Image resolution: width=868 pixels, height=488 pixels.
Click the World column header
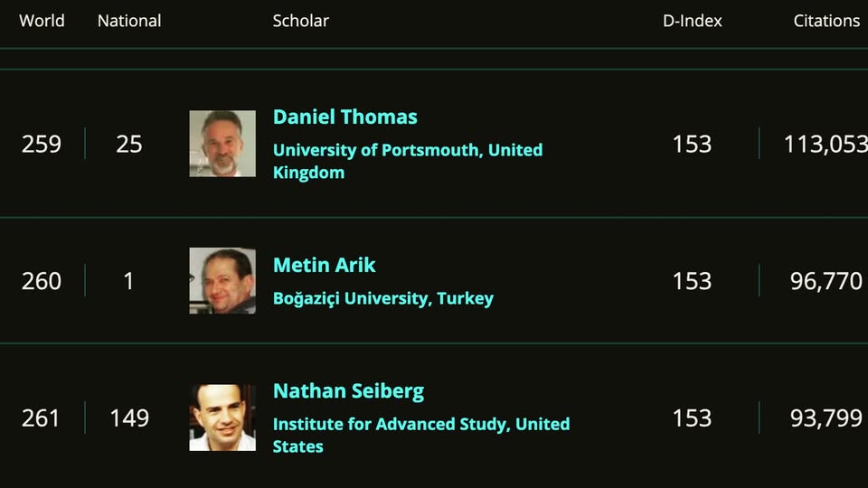click(x=42, y=21)
